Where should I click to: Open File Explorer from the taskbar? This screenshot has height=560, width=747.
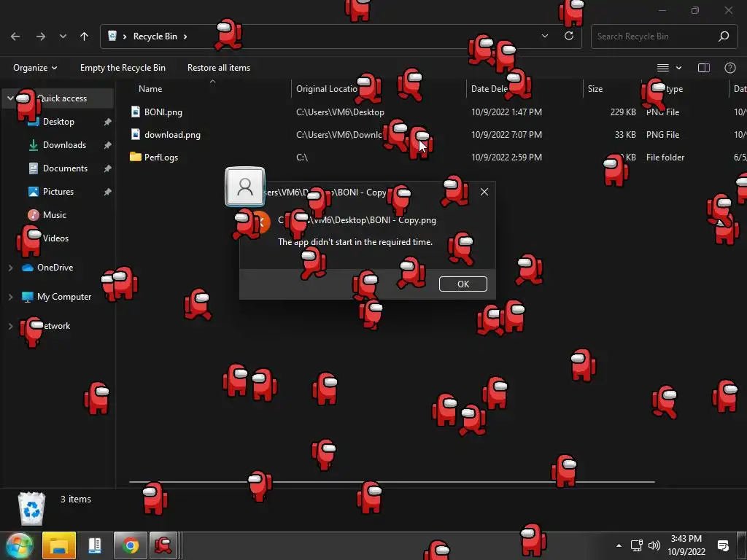coord(59,545)
